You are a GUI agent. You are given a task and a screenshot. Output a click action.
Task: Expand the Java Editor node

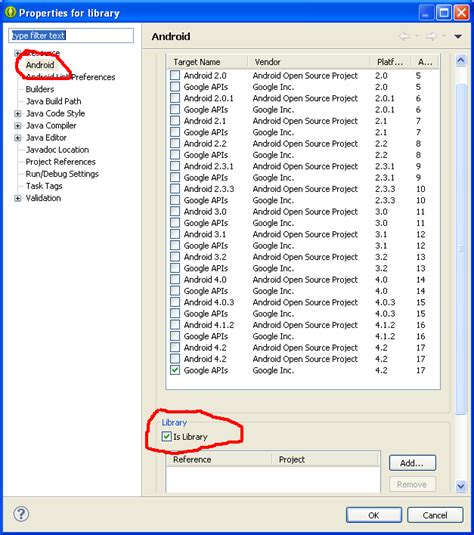click(18, 138)
